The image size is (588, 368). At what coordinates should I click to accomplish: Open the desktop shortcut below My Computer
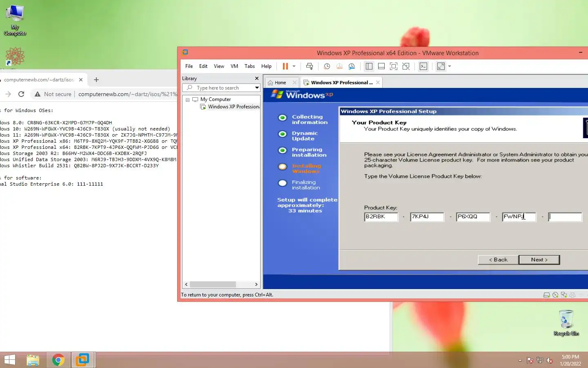coord(15,56)
